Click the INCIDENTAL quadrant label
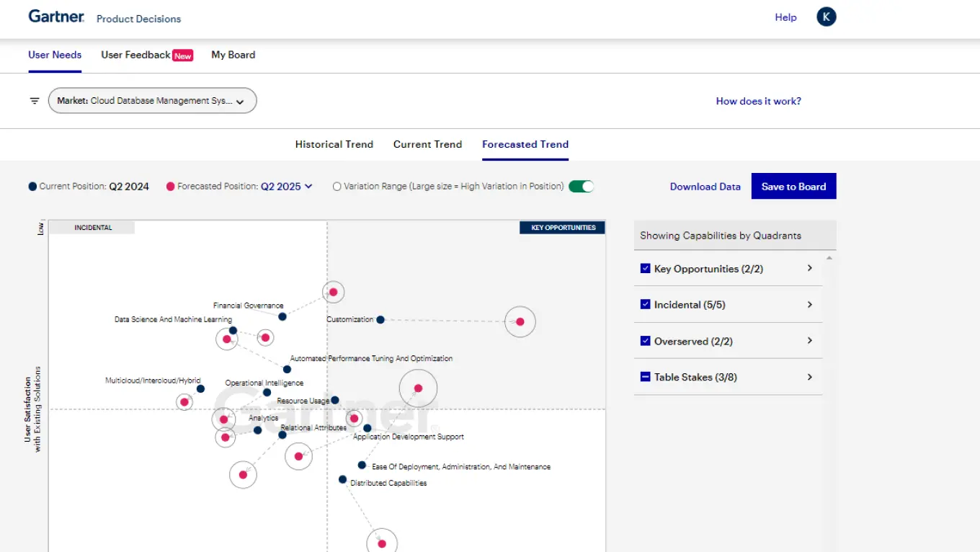This screenshot has width=980, height=552. coord(93,228)
